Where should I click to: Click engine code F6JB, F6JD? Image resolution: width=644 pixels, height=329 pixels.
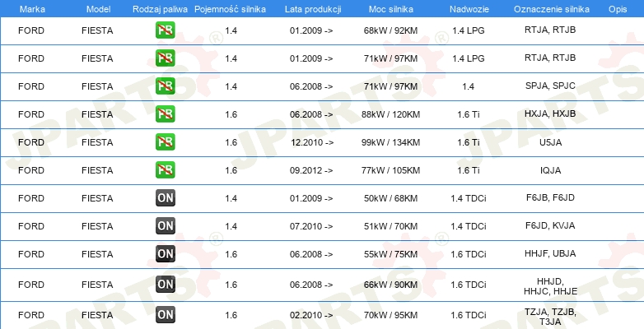click(550, 197)
